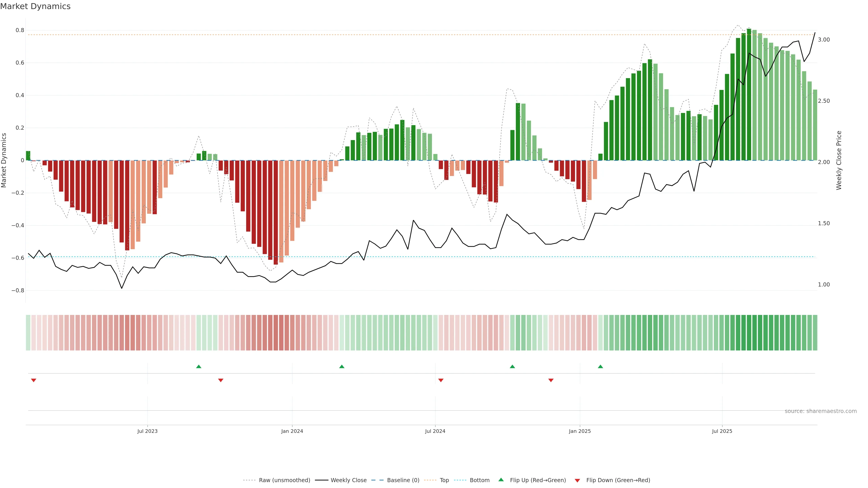
Task: Toggle Weekly Close legend entry
Action: [x=348, y=480]
